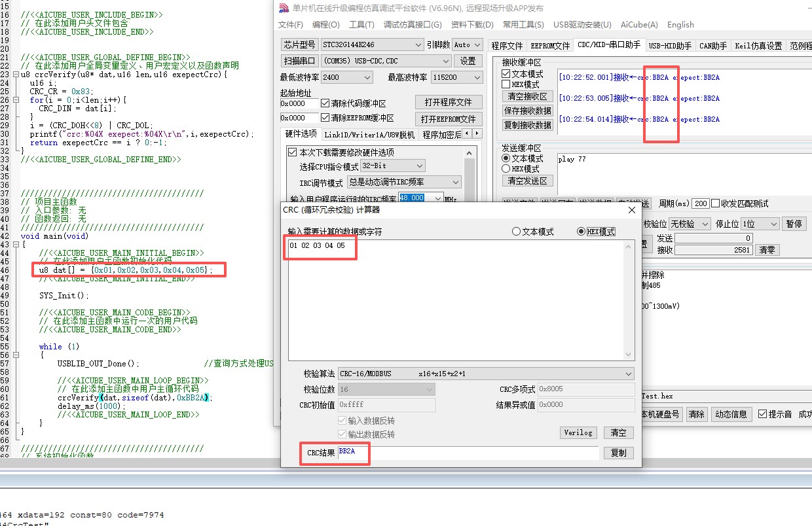This screenshot has width=812, height=526.
Task: Enable HEX模式 checkbox in receive buffer
Action: (x=506, y=84)
